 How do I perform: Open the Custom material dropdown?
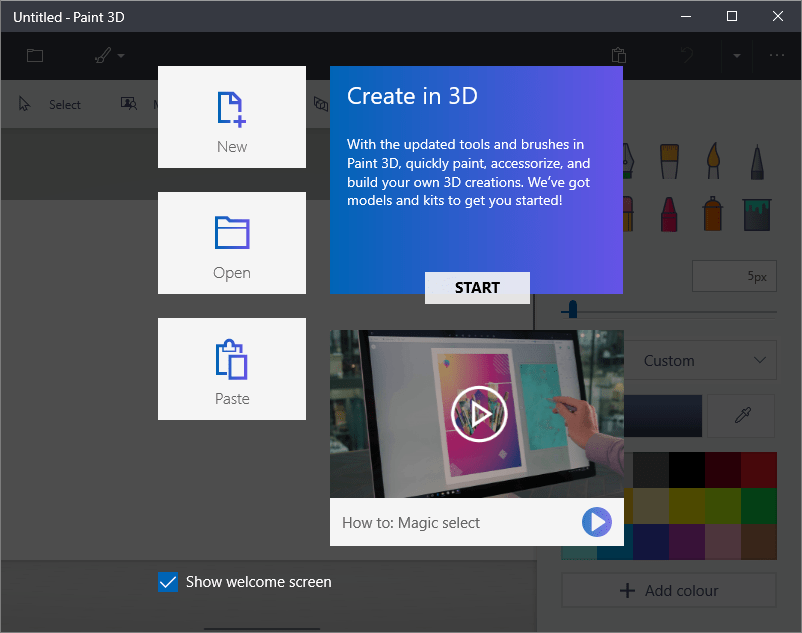point(700,360)
